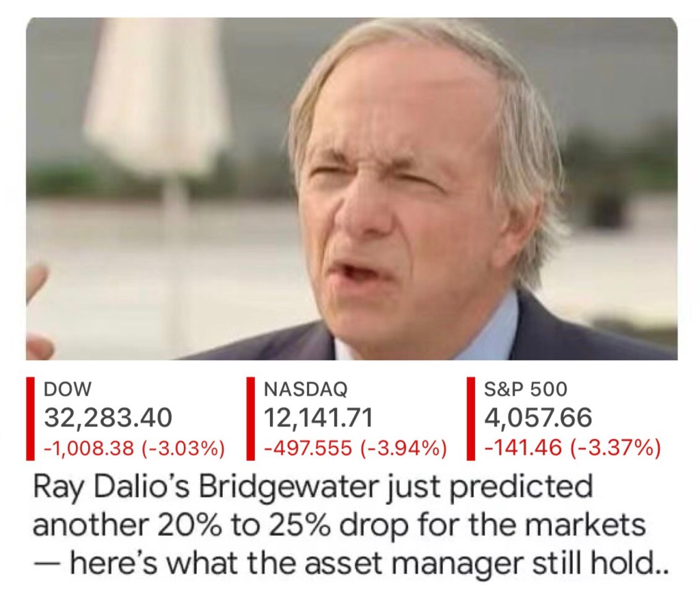
Task: Click the raised hand at photo's left edge
Action: tap(37, 301)
